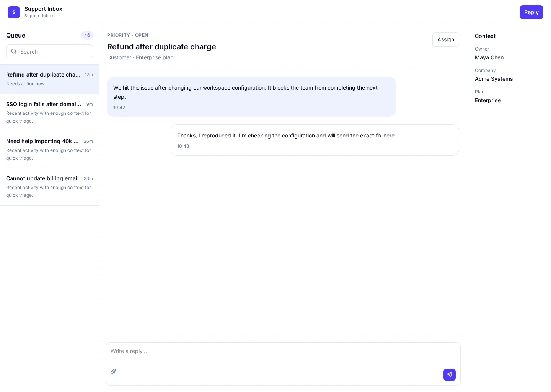Screen dimensions: 551x392
Task: Click conversation title Refund after duplicate charge
Action: (161, 47)
